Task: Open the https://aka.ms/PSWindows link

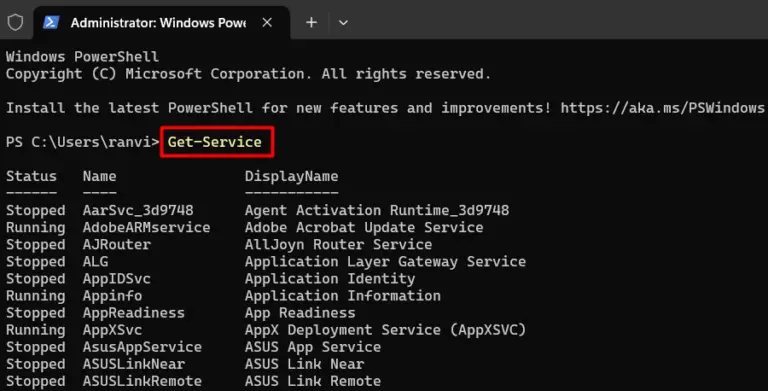Action: pyautogui.click(x=662, y=108)
